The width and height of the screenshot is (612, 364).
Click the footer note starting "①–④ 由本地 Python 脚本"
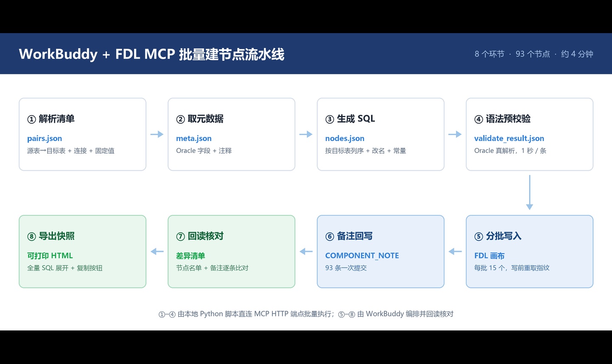(x=306, y=314)
